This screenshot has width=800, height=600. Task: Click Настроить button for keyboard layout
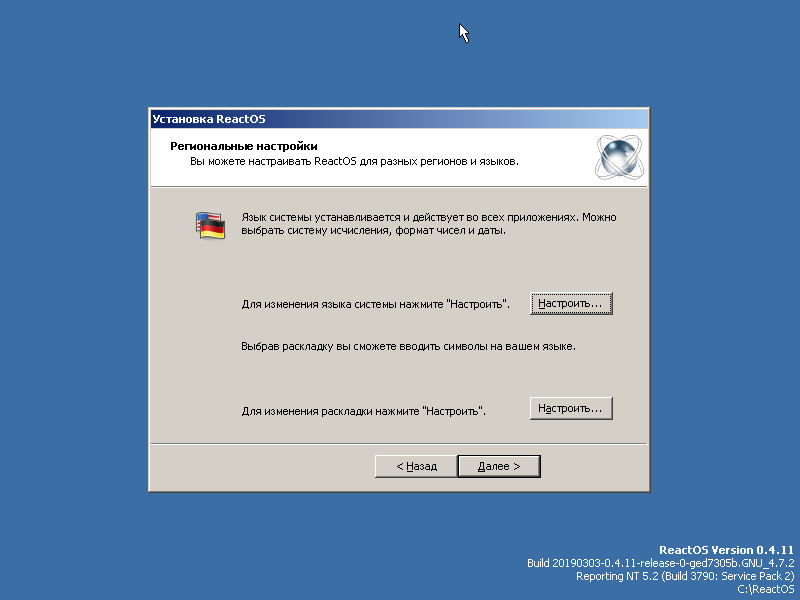(x=571, y=409)
